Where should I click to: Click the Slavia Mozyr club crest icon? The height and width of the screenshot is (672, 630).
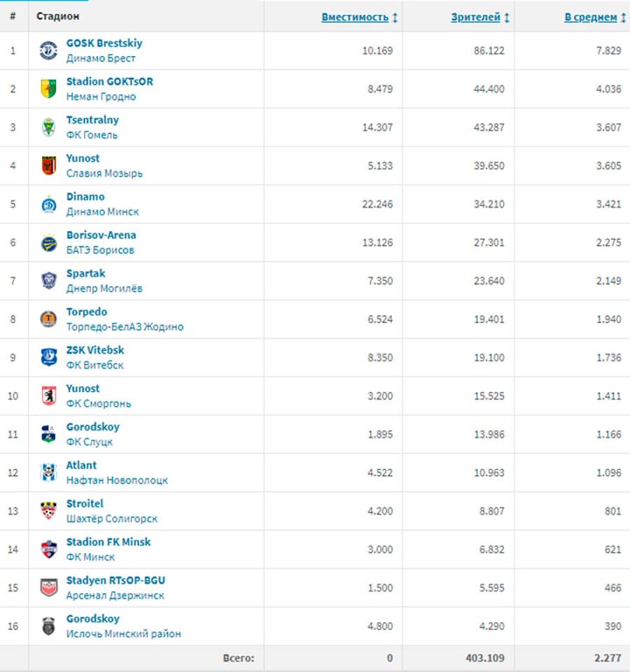[x=48, y=165]
